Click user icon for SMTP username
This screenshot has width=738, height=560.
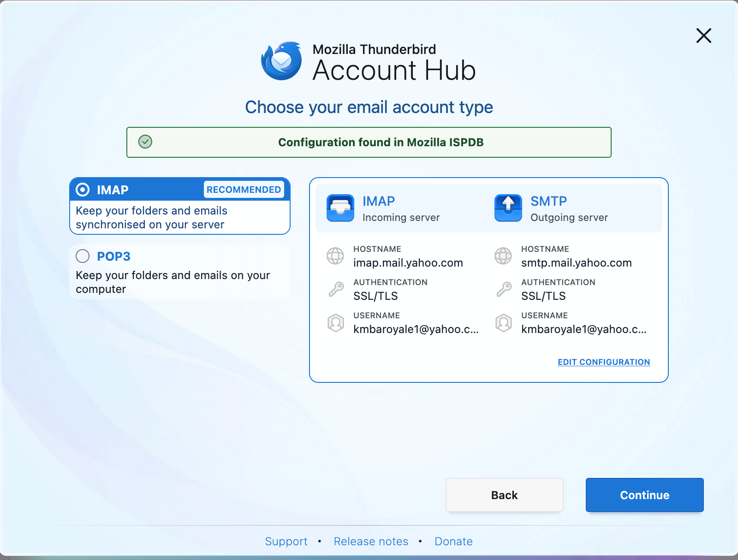(x=504, y=323)
